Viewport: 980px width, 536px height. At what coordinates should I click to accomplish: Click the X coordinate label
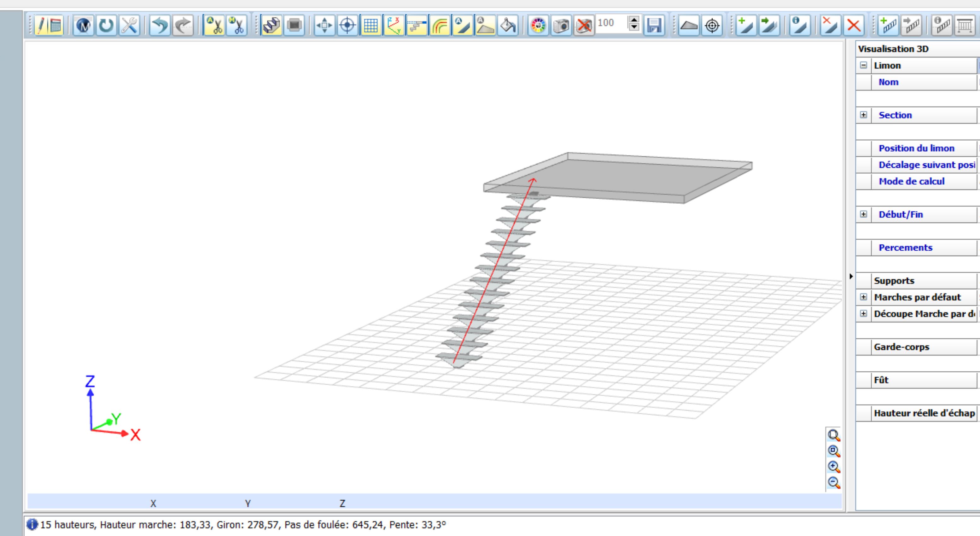[153, 504]
